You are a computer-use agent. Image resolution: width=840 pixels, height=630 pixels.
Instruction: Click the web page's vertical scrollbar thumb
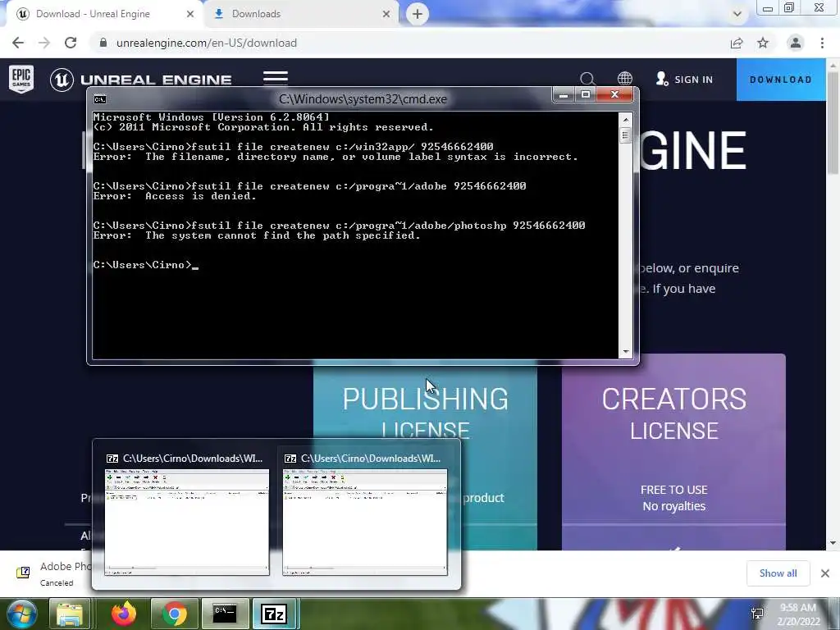coord(833,123)
